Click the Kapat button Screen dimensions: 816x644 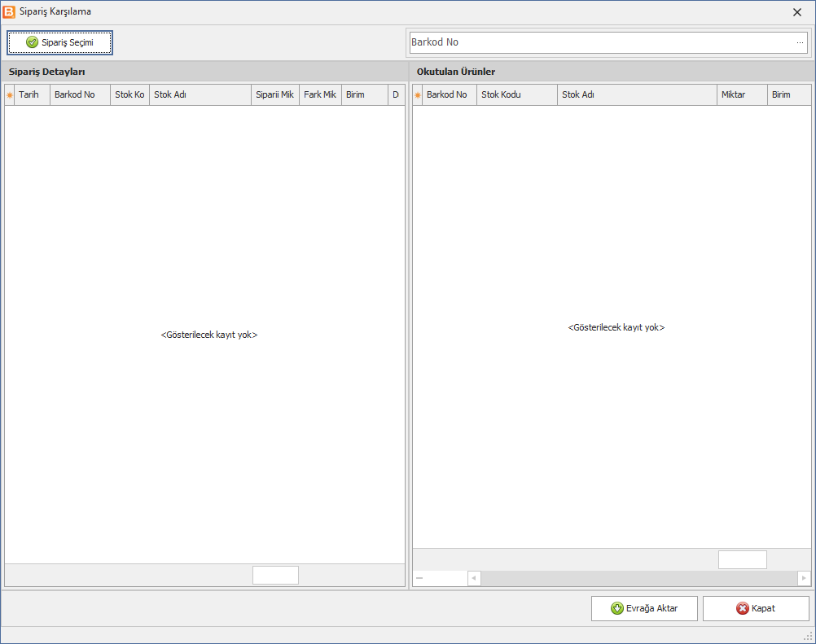click(x=756, y=608)
